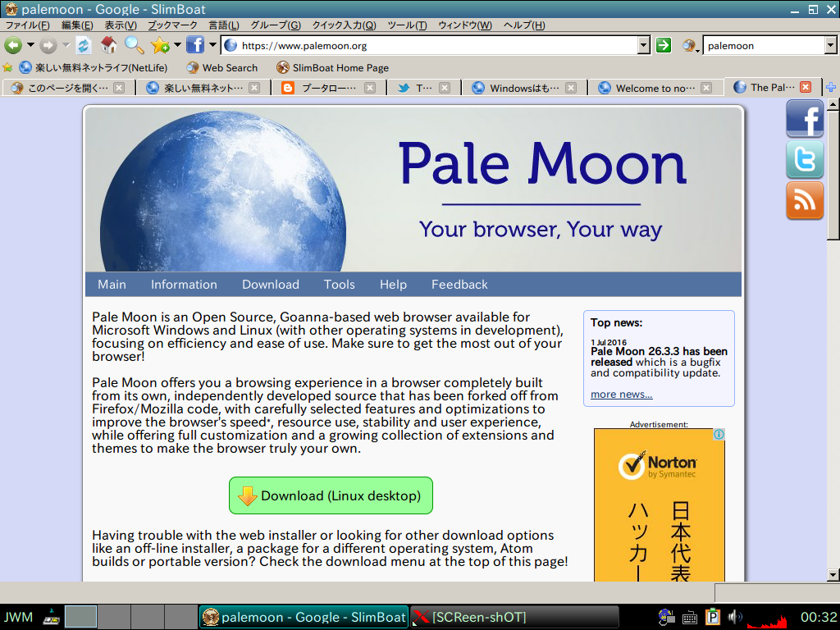Open the orange RSS feed icon
The height and width of the screenshot is (630, 840).
805,200
